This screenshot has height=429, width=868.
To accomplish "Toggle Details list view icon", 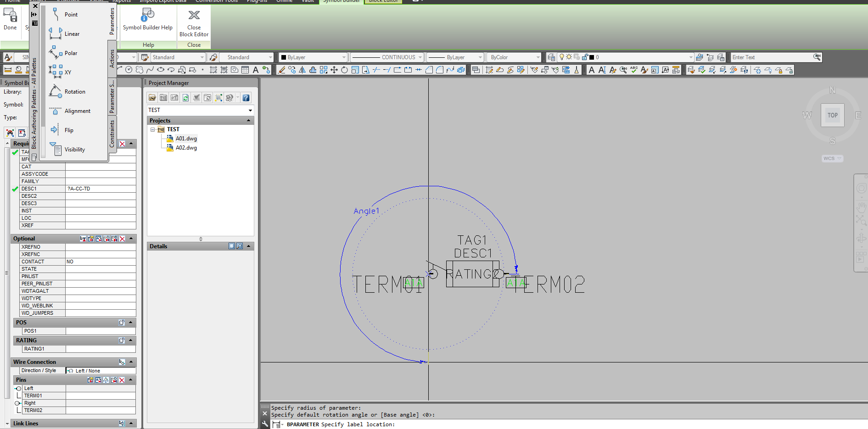I will pos(232,246).
